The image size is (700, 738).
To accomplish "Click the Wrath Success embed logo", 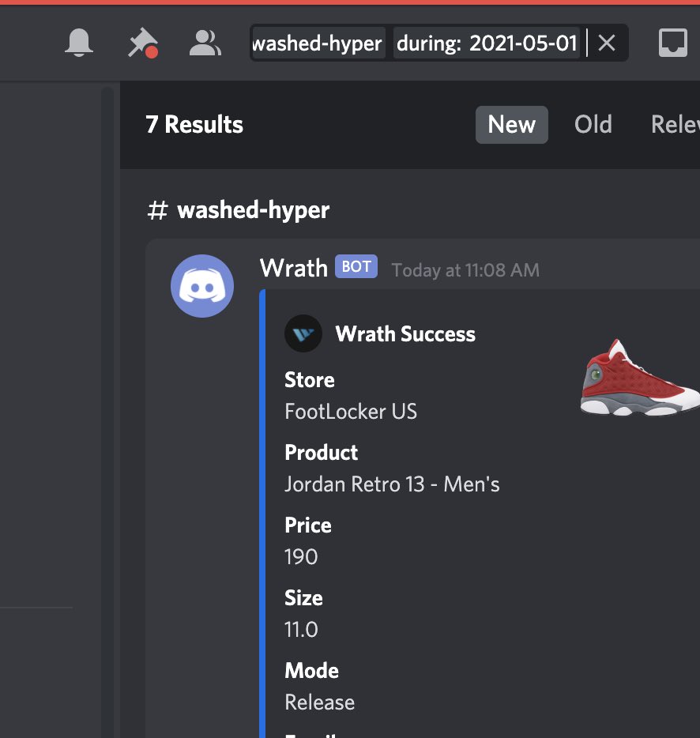I will 303,333.
